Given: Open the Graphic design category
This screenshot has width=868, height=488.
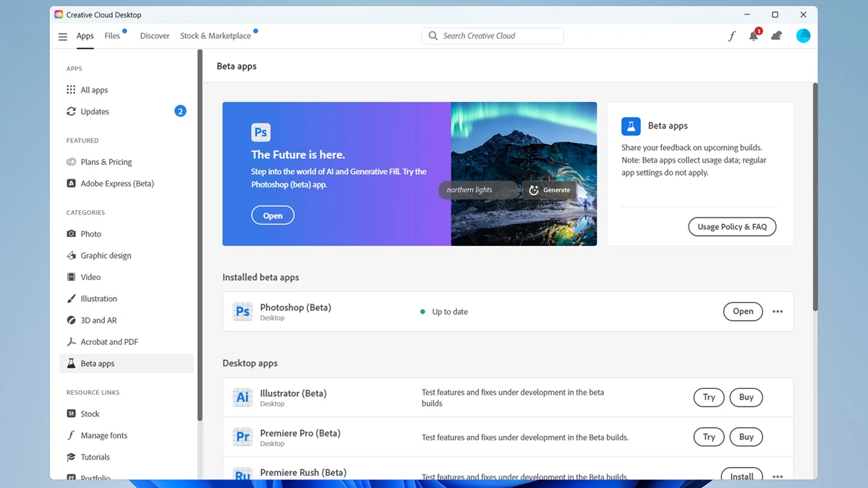Looking at the screenshot, I should click(106, 256).
